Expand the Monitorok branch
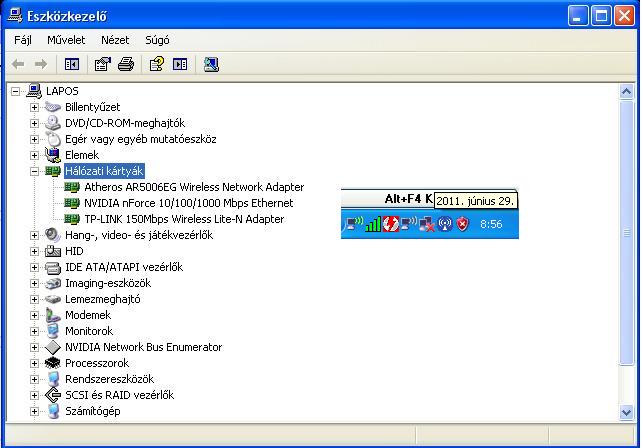The image size is (643, 448). pyautogui.click(x=34, y=331)
